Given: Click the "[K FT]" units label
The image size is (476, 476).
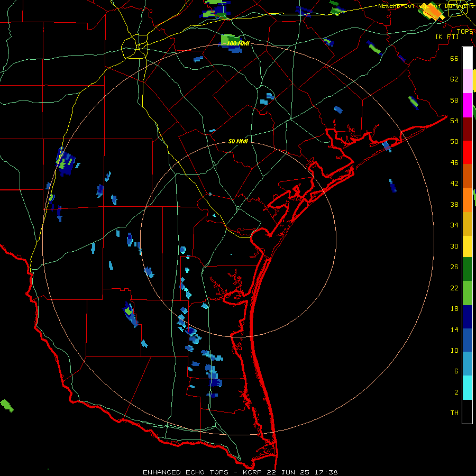Looking at the screenshot, I should pos(447,37).
